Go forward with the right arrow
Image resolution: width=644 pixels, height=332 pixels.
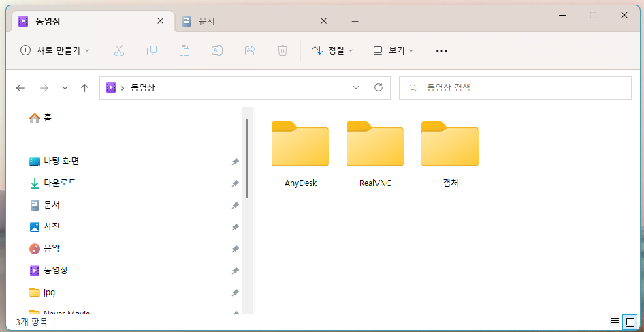pos(44,88)
